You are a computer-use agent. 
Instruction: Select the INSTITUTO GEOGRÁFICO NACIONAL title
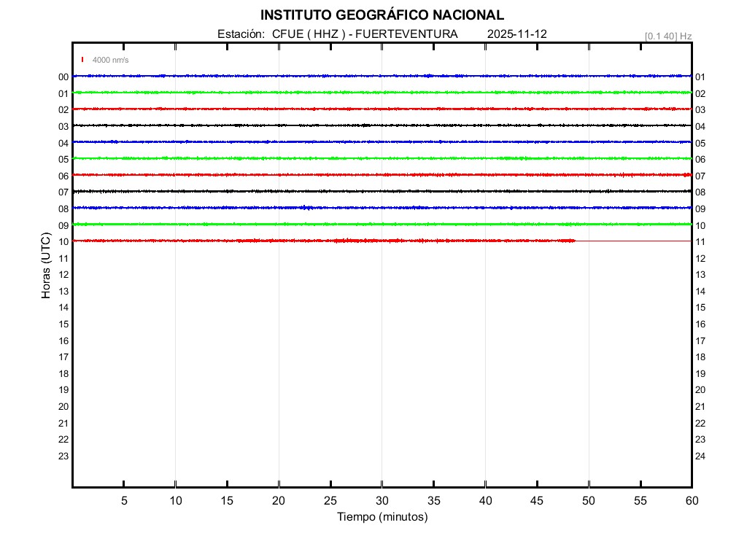[x=382, y=15]
